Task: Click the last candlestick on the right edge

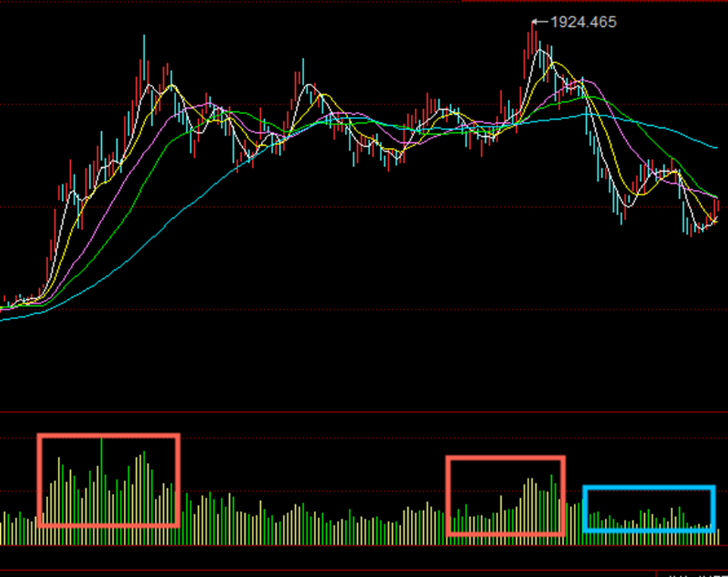Action: 717,210
